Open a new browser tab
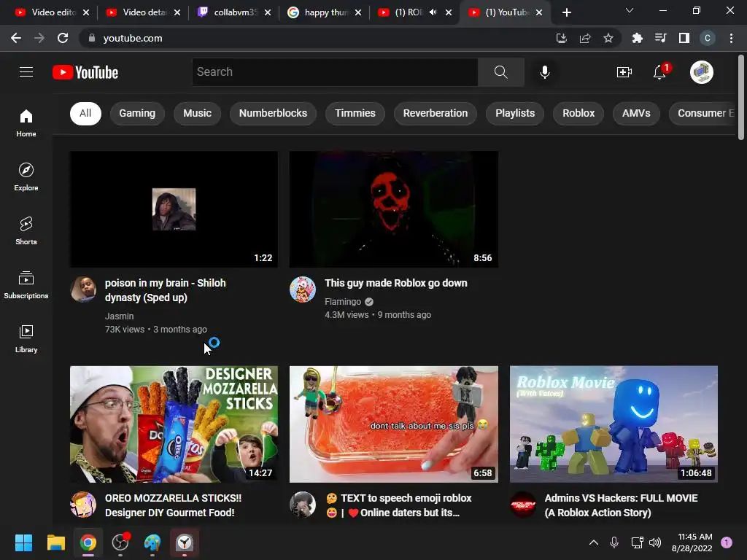 point(566,13)
